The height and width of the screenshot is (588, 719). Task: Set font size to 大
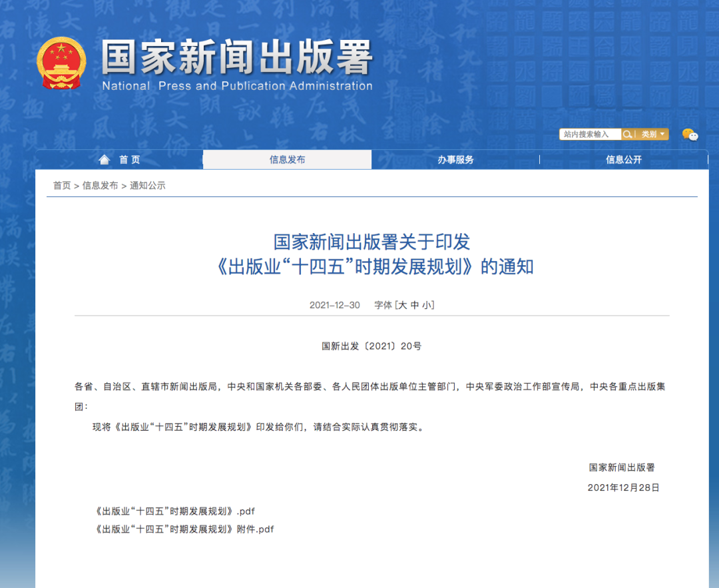point(403,305)
